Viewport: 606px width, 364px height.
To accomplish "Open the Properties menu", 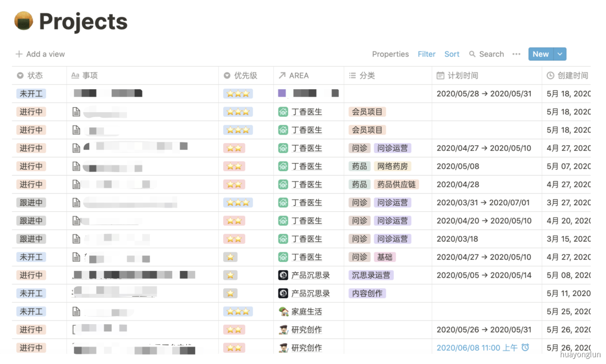I will [x=391, y=54].
